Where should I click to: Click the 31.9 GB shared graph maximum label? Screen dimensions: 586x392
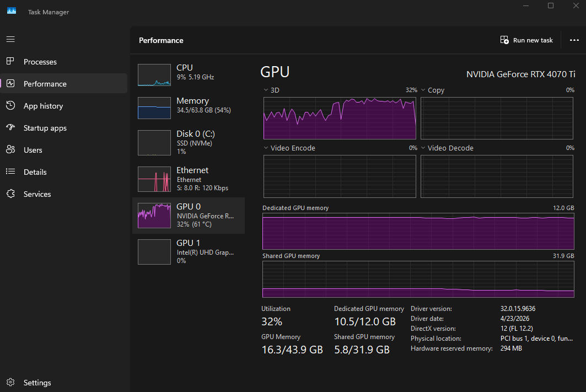coord(563,256)
